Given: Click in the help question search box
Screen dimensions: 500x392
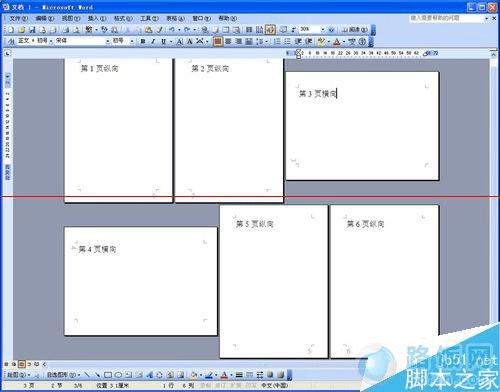Looking at the screenshot, I should point(447,18).
